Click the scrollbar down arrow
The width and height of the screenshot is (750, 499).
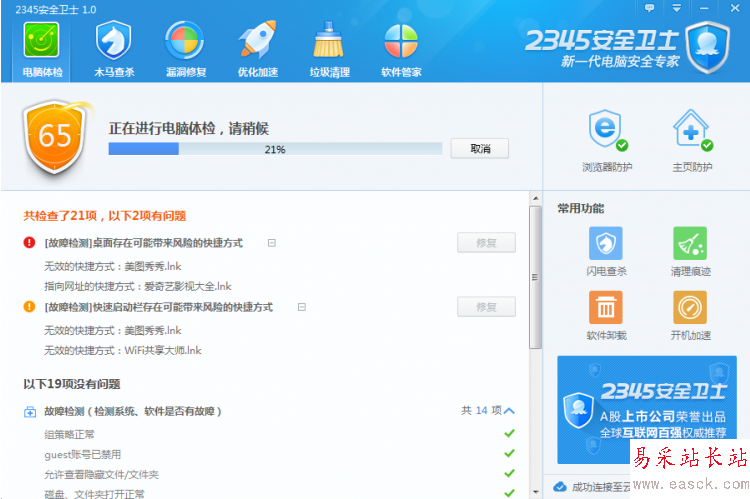point(535,492)
